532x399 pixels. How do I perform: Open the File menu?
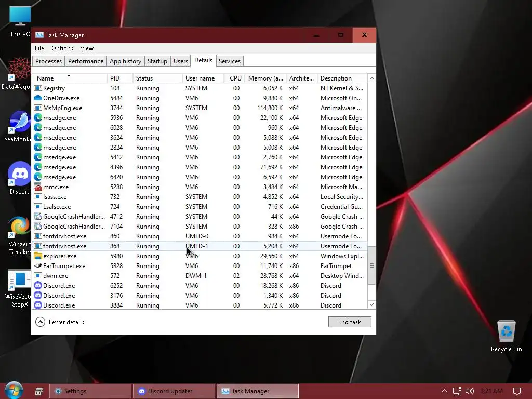tap(39, 48)
